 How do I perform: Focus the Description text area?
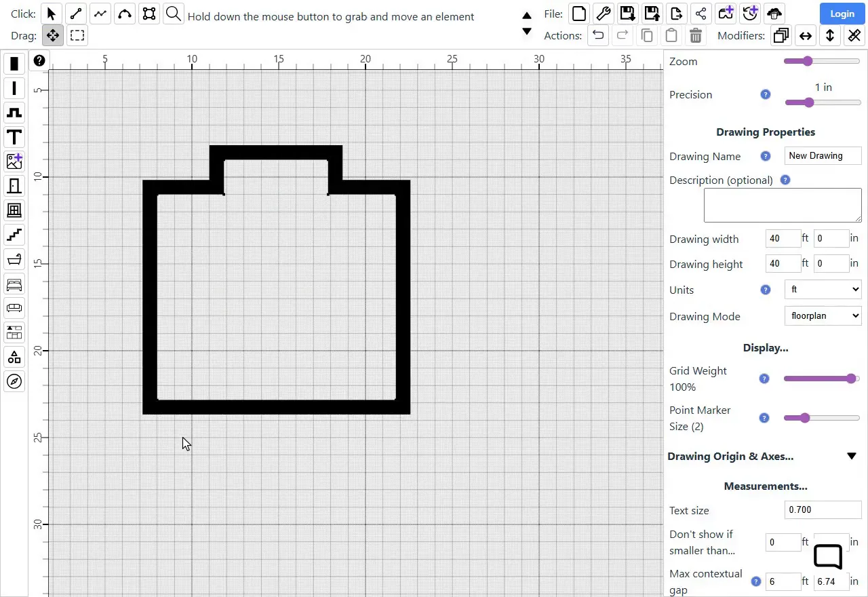click(783, 206)
